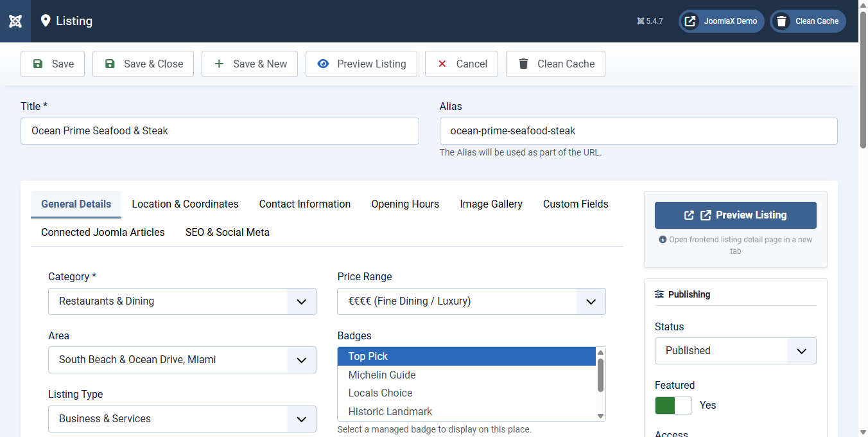Open the Area dropdown

click(x=182, y=360)
